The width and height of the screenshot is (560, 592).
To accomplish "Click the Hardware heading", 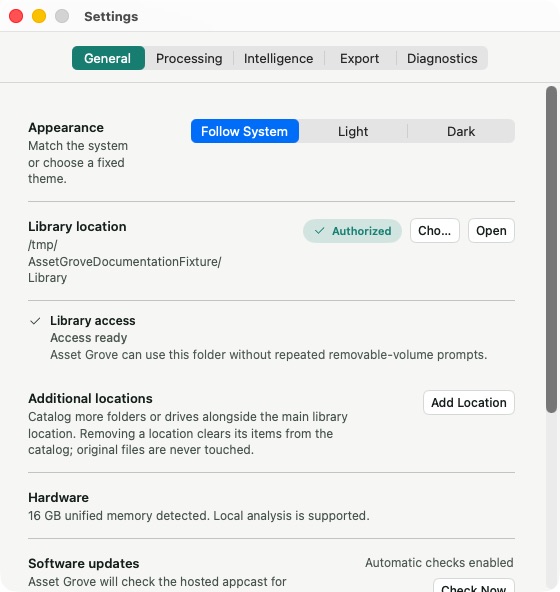I will [x=59, y=497].
